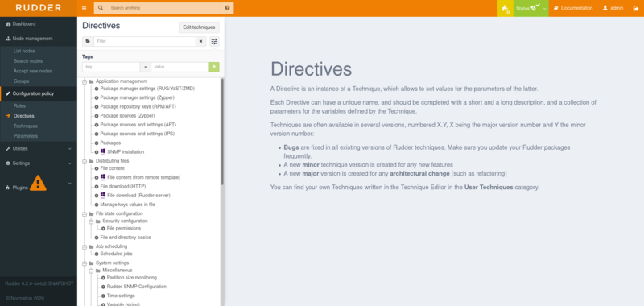Screen dimensions: 644x306
Task: Collapse the Distributing files folder
Action: point(85,161)
